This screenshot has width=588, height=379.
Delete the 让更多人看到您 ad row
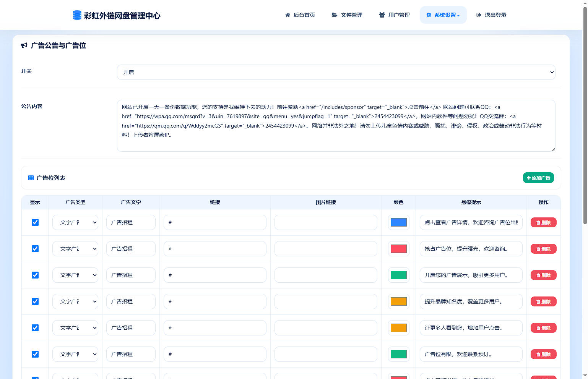pyautogui.click(x=543, y=328)
